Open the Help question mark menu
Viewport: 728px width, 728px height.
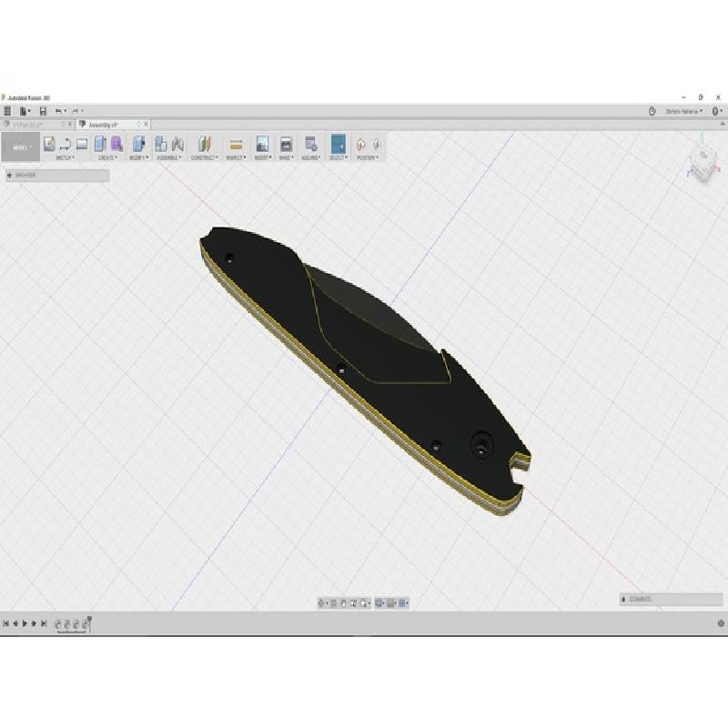coord(716,111)
